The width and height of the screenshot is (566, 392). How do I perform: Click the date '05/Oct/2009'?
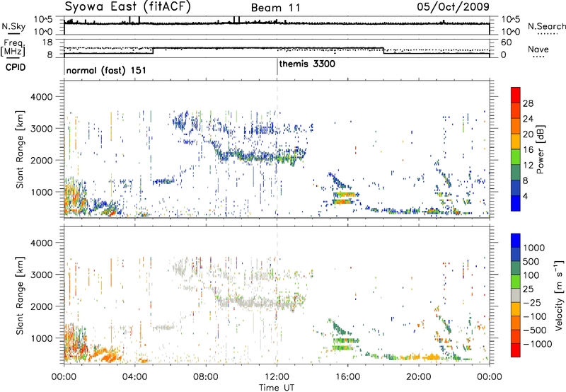point(454,7)
